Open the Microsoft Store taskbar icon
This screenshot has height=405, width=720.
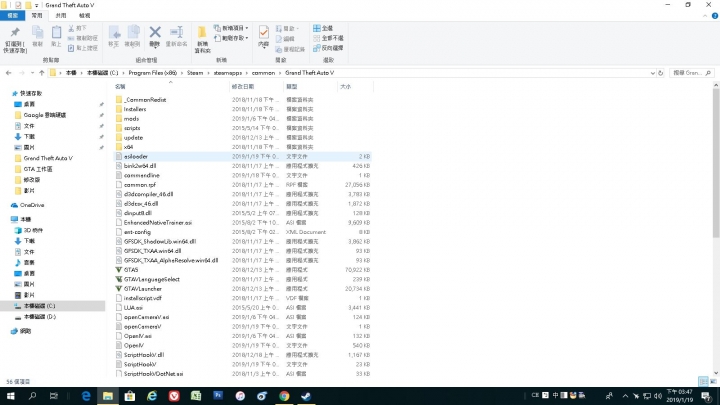130,396
